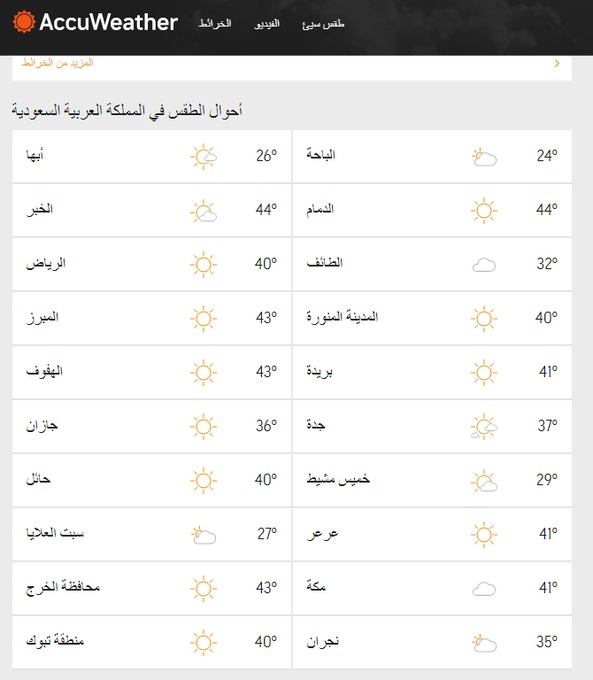Click the weather icon beside نجران
This screenshot has height=680, width=593.
coord(484,643)
